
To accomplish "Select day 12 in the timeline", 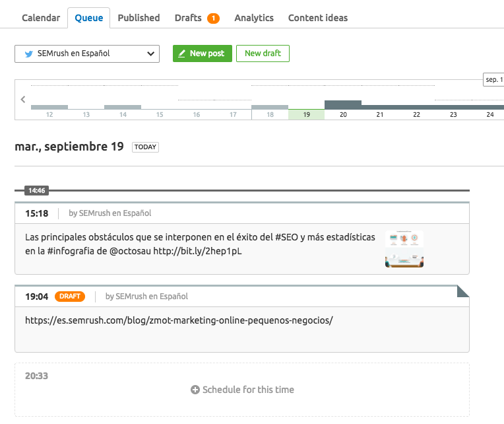I will tap(49, 114).
